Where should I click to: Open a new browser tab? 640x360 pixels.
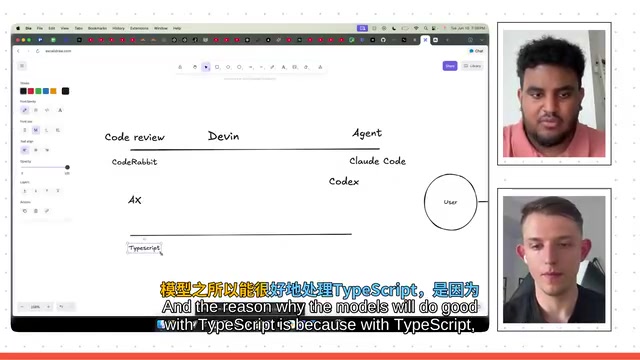pos(447,40)
